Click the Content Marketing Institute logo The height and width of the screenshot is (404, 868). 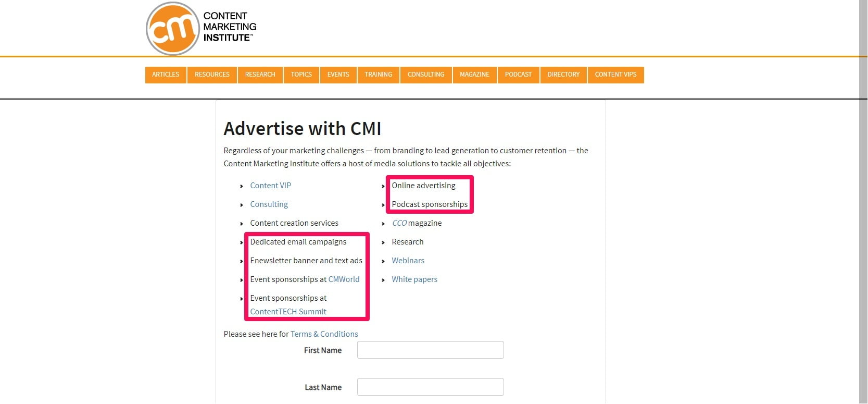(201, 28)
